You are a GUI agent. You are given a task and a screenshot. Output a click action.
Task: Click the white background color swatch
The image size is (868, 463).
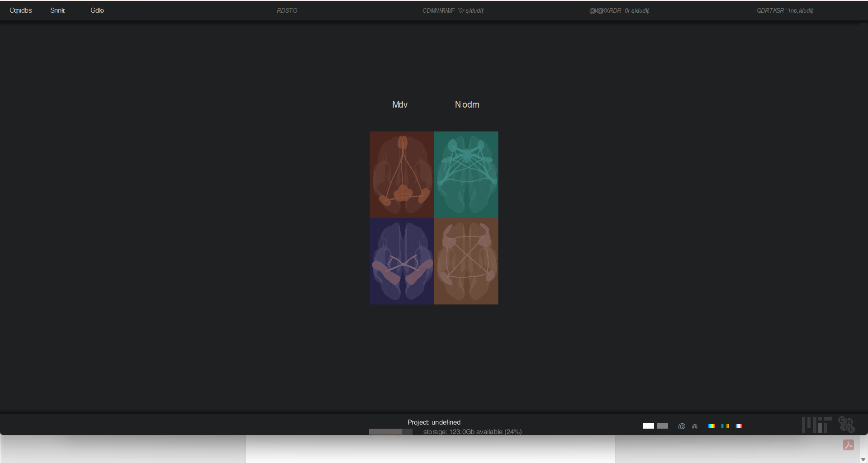[648, 426]
